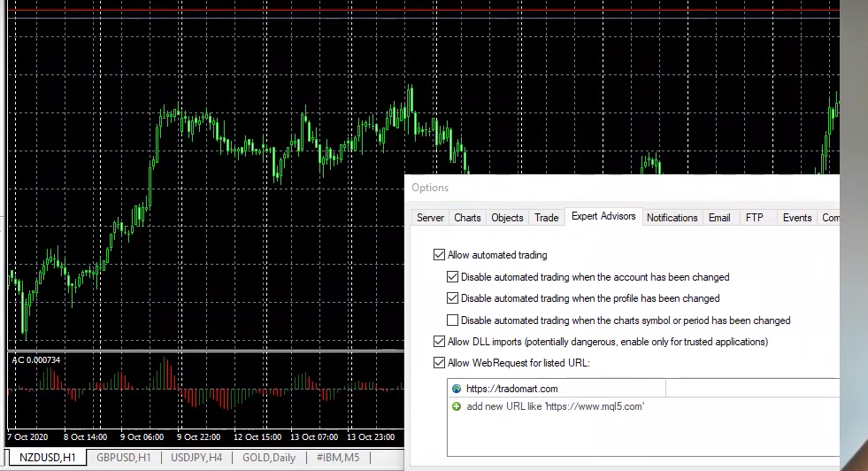Uncheck disable trading when profile has changed
The height and width of the screenshot is (471, 868).
(453, 298)
